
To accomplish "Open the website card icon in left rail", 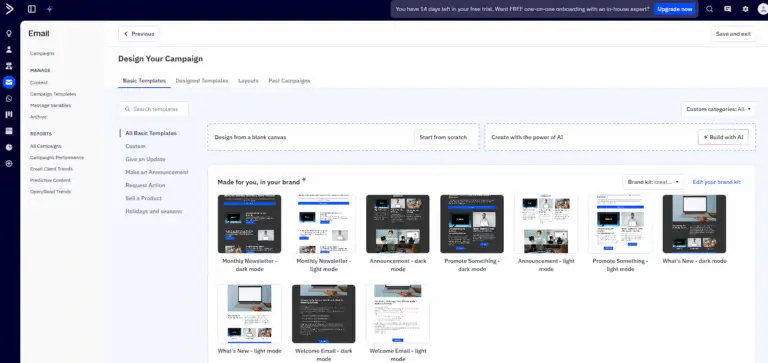I will tap(9, 131).
